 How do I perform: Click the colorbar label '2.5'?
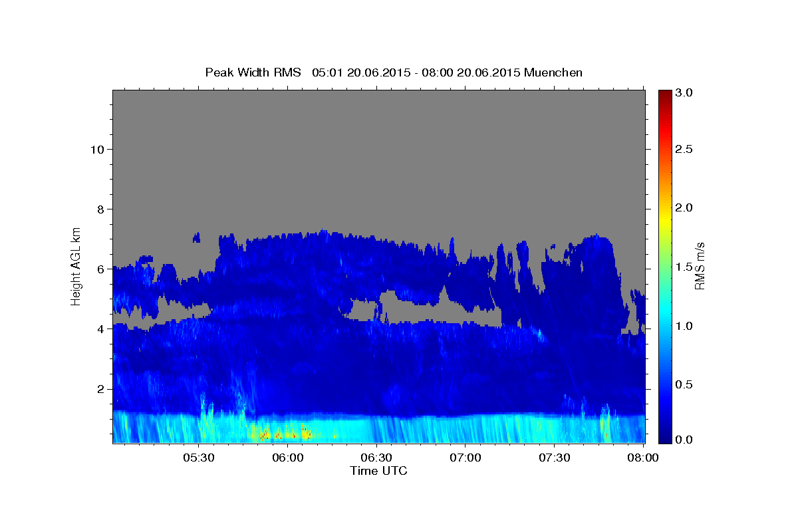pyautogui.click(x=685, y=150)
